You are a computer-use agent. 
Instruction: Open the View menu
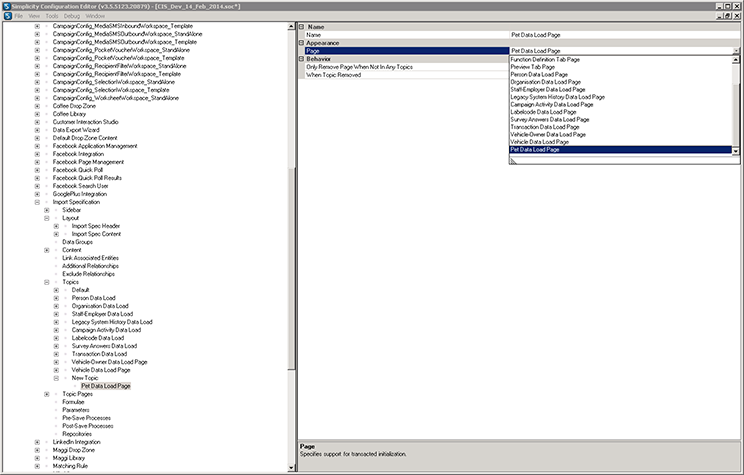click(x=34, y=16)
